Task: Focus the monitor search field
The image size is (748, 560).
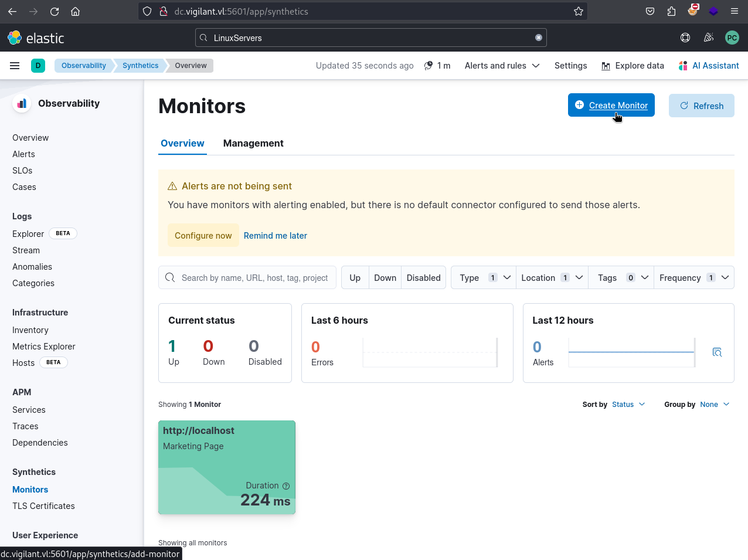Action: (247, 278)
